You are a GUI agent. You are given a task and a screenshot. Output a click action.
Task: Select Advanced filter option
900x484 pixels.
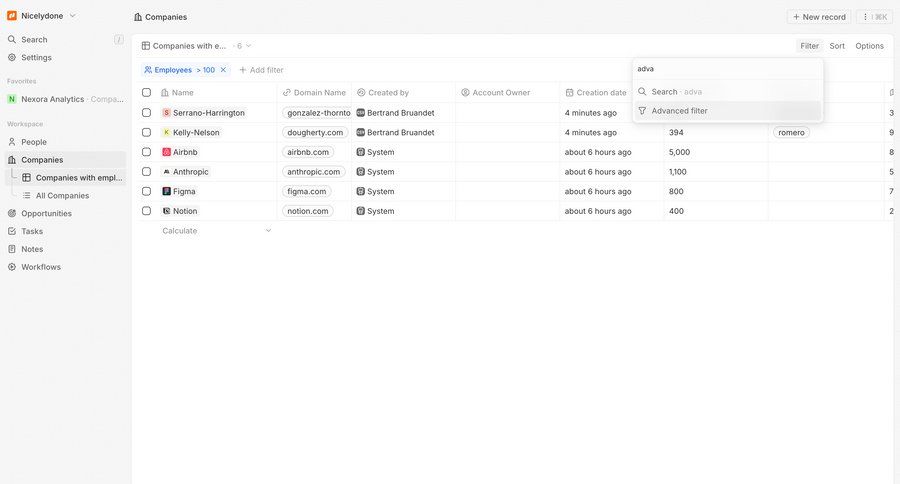[x=728, y=110]
